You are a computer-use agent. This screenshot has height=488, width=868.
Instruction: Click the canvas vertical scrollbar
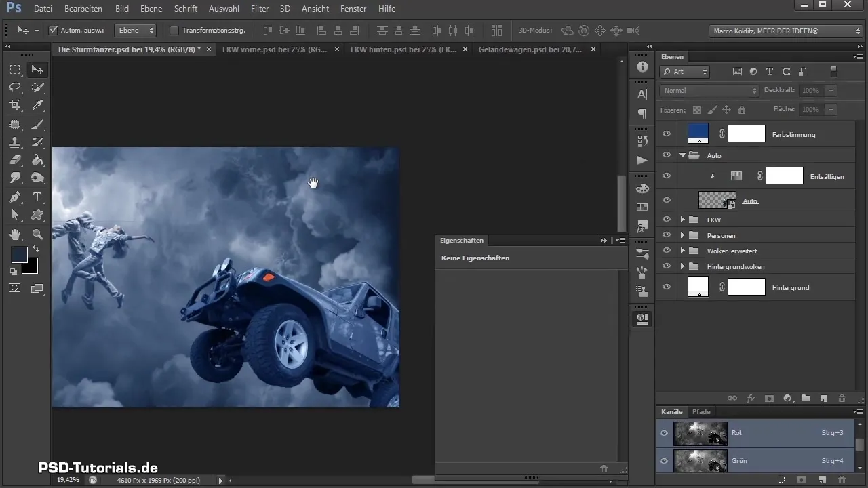point(621,203)
